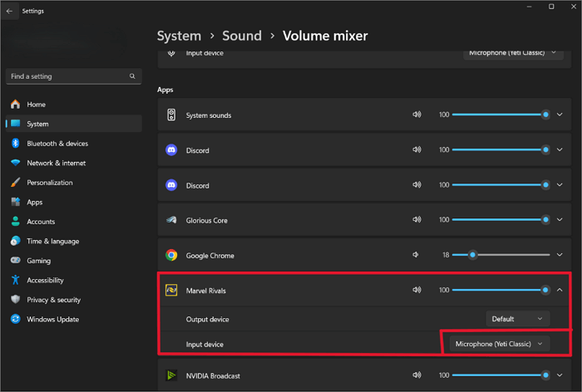Mute NVIDIA Broadcast volume
The image size is (582, 392).
[x=417, y=375]
